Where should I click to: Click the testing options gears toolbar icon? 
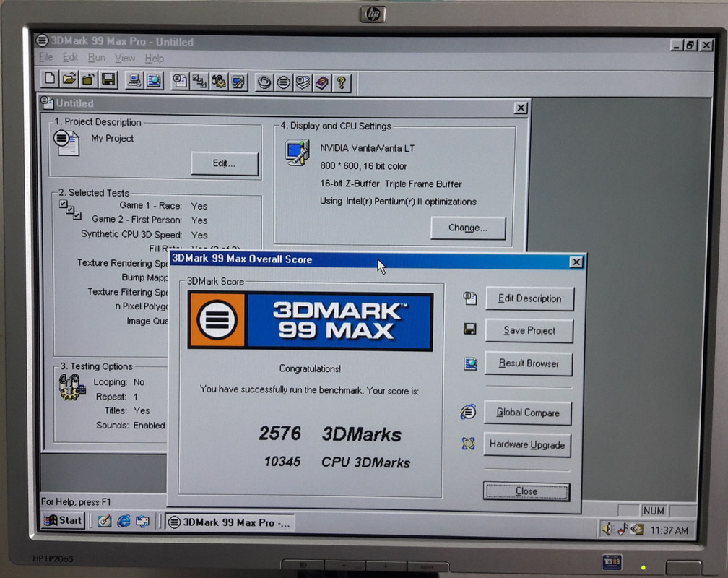219,82
